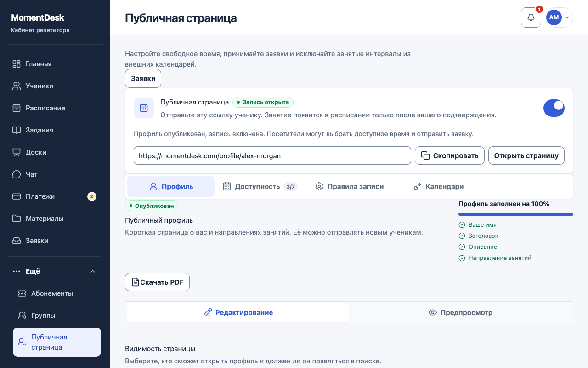This screenshot has width=588, height=368.
Task: Switch to Предпросмотр preview mode
Action: (460, 312)
